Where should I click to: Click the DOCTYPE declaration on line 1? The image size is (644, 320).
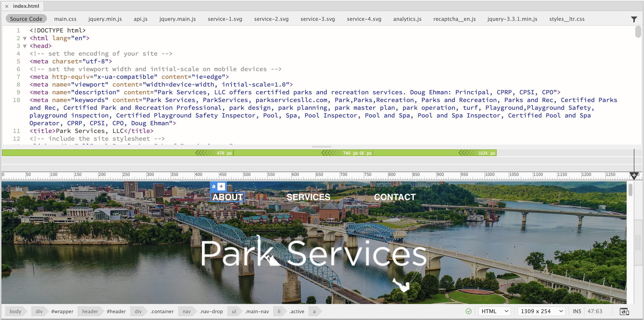[x=58, y=30]
